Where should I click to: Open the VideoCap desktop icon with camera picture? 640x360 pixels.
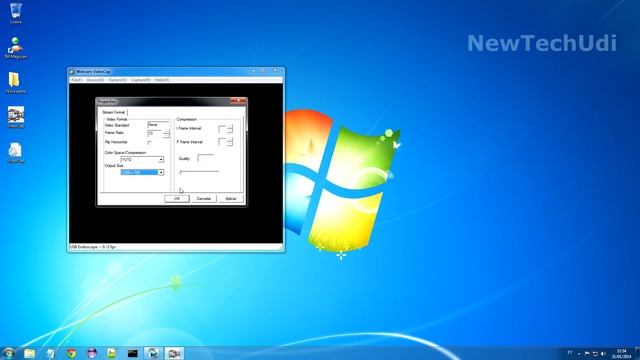(16, 118)
